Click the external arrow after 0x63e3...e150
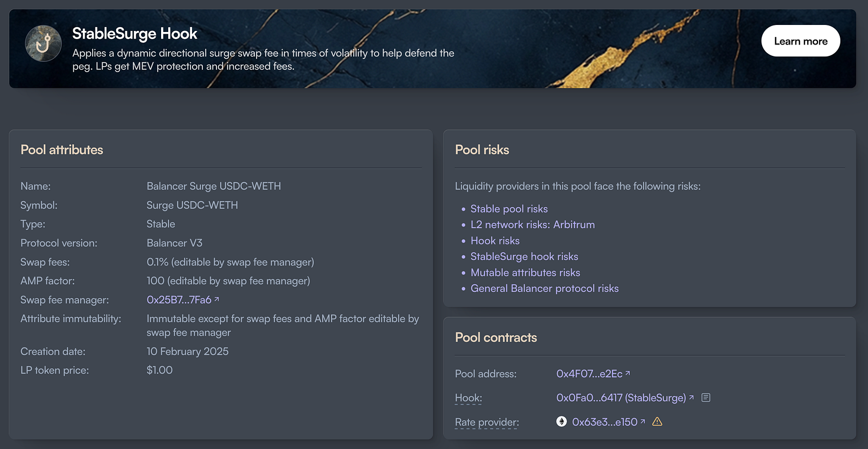Viewport: 868px width, 449px height. 643,421
